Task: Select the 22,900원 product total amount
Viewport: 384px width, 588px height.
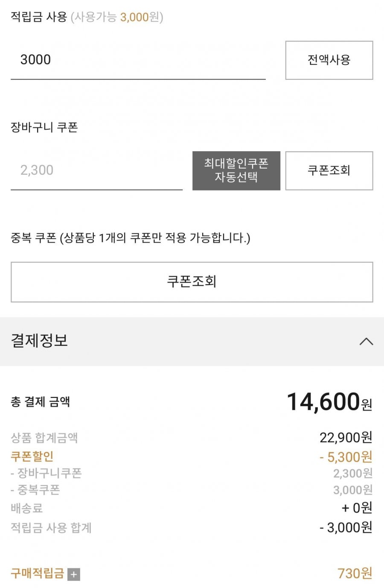Action: click(346, 437)
